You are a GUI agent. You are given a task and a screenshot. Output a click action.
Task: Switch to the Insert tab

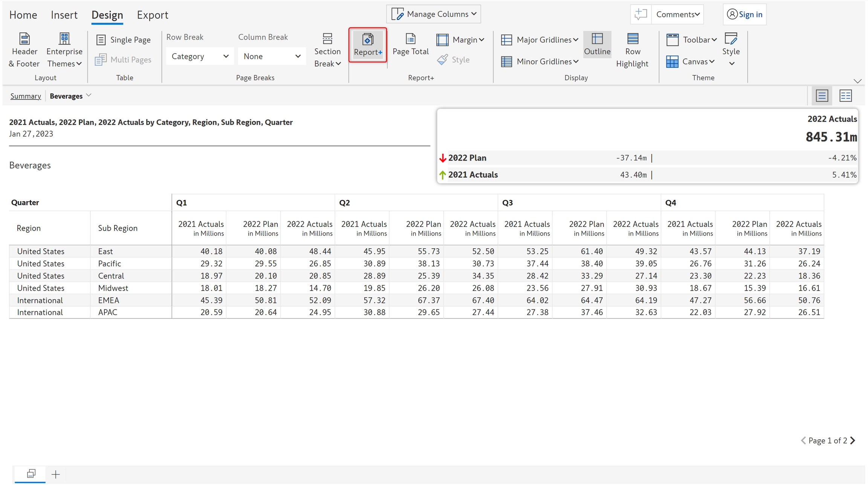click(x=64, y=15)
